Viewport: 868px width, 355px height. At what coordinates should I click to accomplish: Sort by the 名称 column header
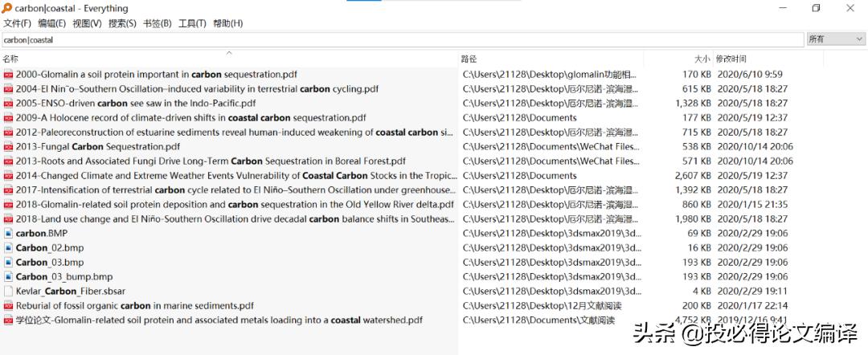pyautogui.click(x=10, y=59)
